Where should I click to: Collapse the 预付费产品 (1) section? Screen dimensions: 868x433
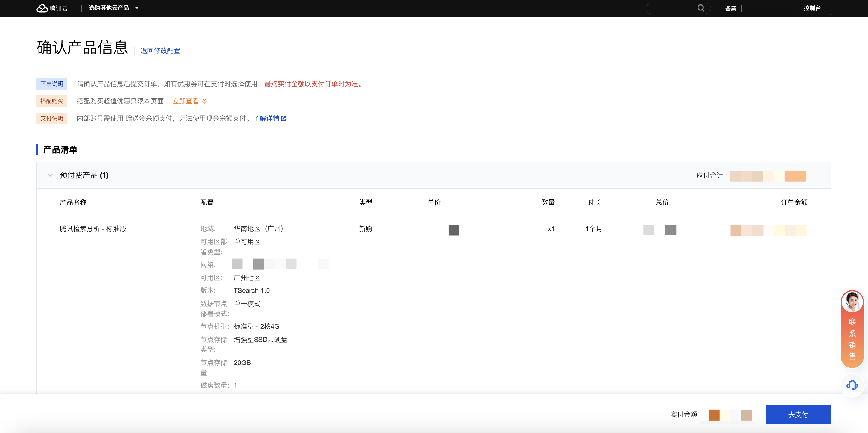[x=50, y=175]
